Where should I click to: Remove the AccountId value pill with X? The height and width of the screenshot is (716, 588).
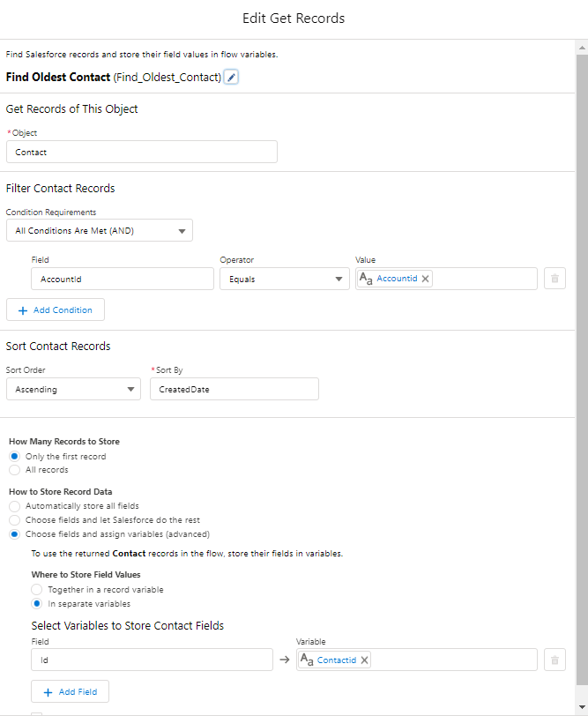click(426, 279)
